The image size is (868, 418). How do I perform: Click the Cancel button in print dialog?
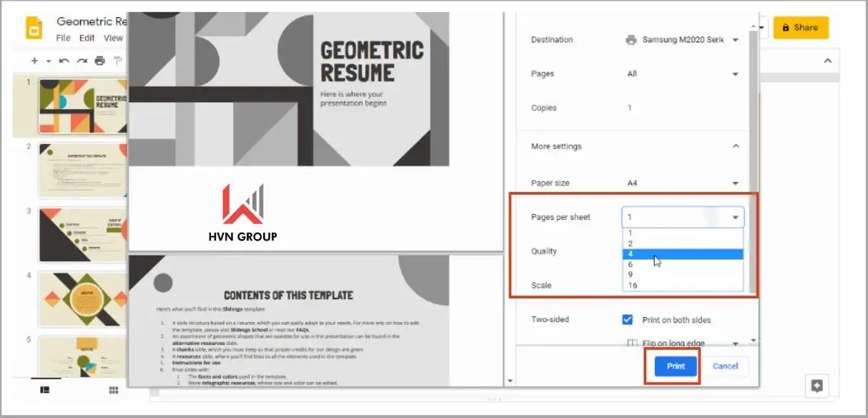725,366
